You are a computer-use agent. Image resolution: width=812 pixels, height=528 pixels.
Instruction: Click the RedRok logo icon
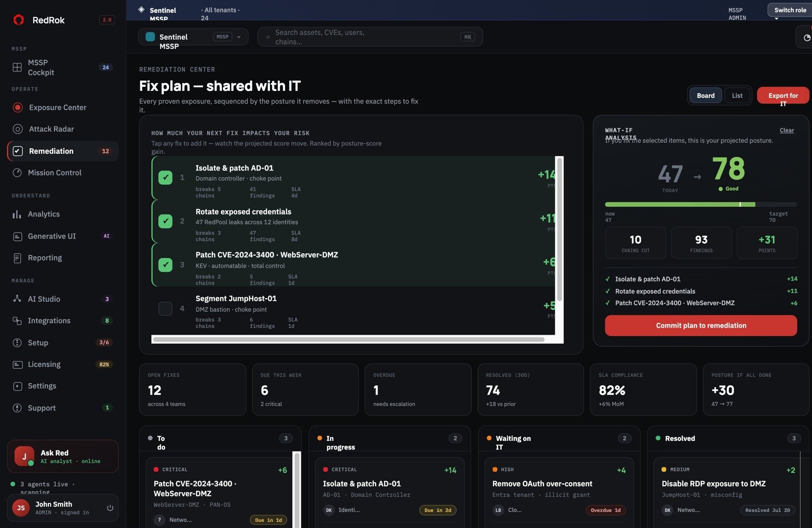(x=18, y=20)
